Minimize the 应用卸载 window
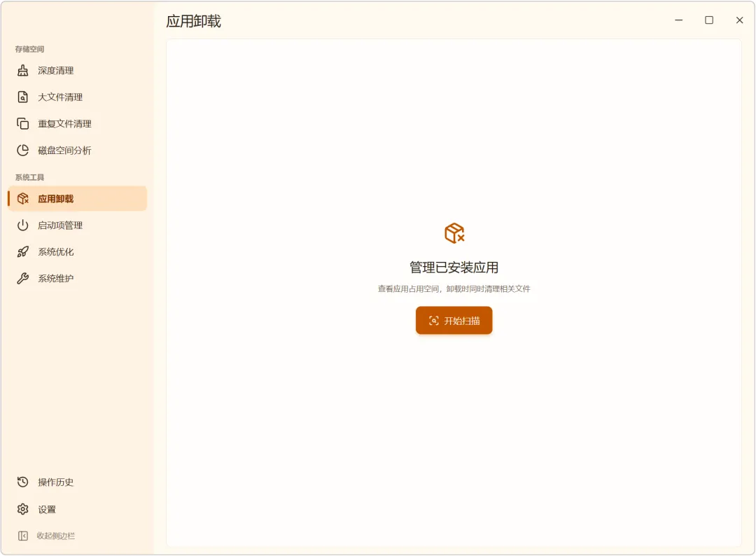Image resolution: width=756 pixels, height=556 pixels. pos(679,20)
